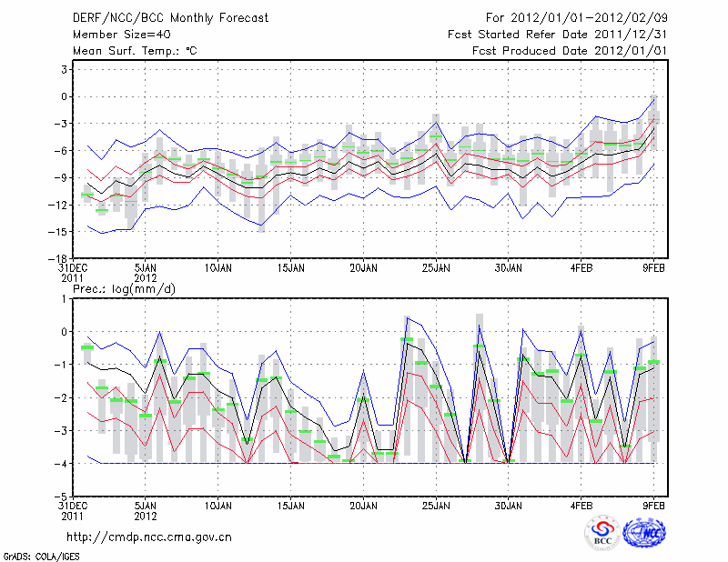Select the forecast period 2012/01/01-2012/02/09 text
Image resolution: width=728 pixels, height=562 pixels.
(x=577, y=17)
